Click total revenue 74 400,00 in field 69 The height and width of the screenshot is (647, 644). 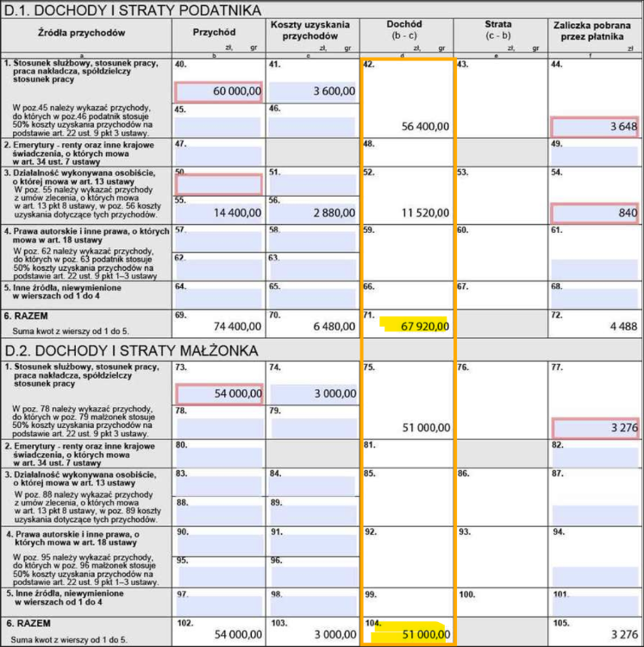coord(237,326)
